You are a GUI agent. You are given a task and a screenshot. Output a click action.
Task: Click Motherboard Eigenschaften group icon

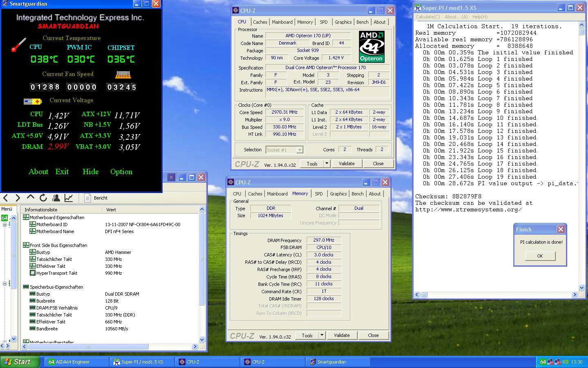[26, 218]
